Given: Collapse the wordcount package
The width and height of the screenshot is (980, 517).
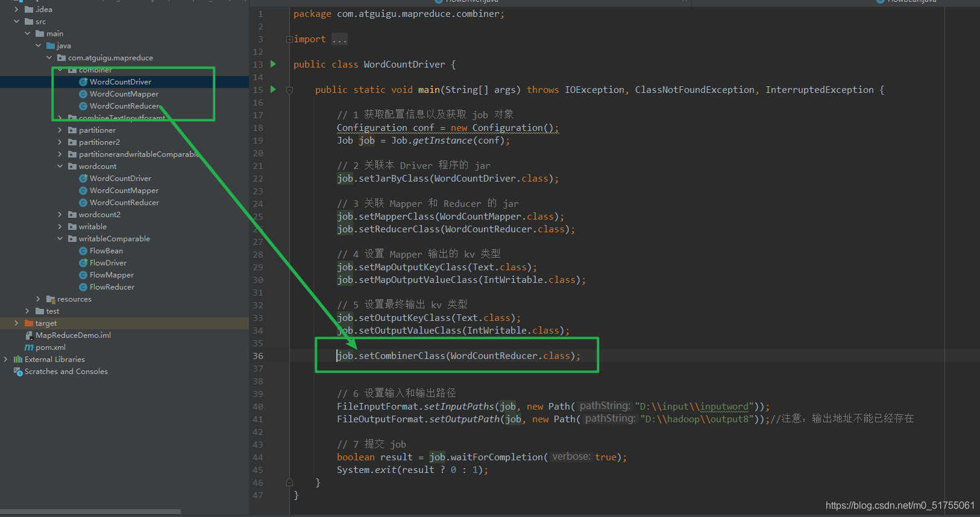Looking at the screenshot, I should [60, 167].
